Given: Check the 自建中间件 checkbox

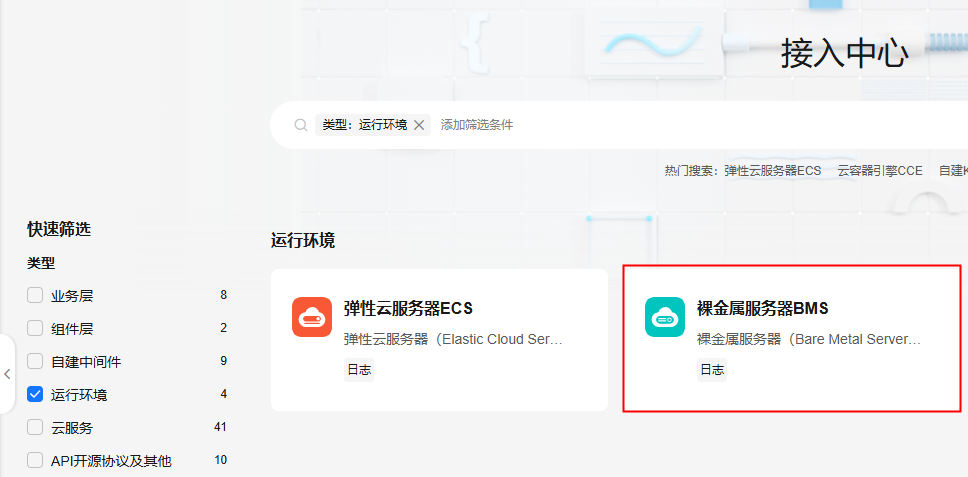Looking at the screenshot, I should click(x=35, y=361).
